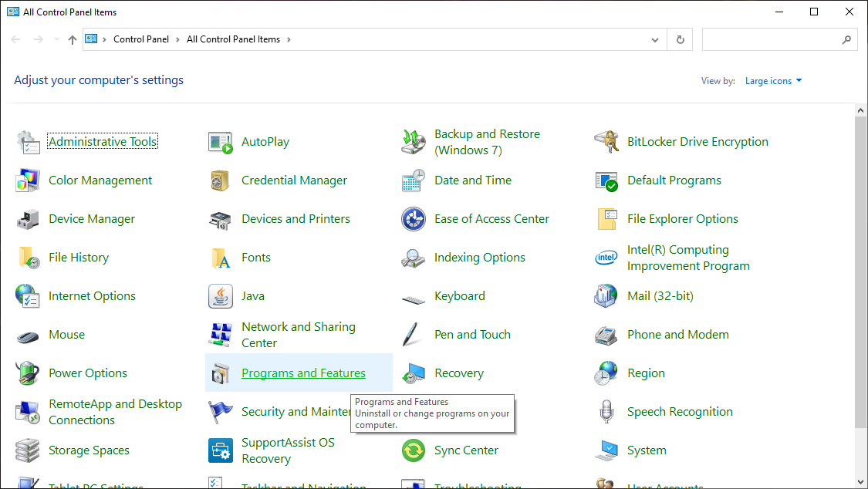Image resolution: width=868 pixels, height=489 pixels.
Task: Go back using the back arrow
Action: tap(15, 39)
